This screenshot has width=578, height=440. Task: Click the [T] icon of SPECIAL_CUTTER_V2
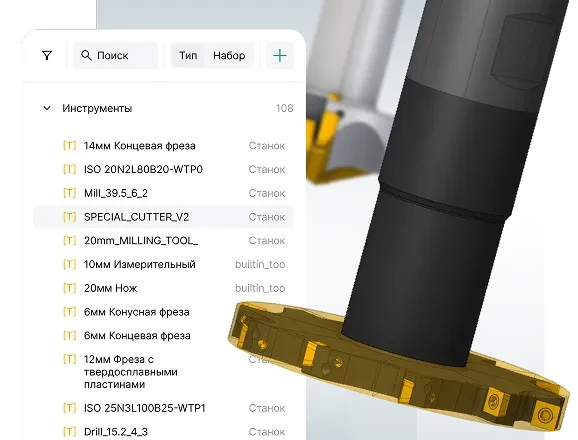click(x=69, y=217)
